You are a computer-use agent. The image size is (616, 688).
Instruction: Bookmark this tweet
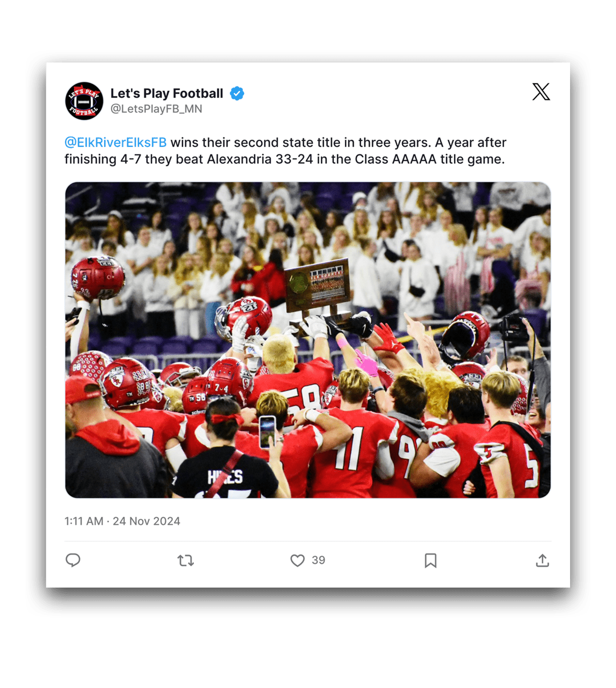[x=431, y=560]
